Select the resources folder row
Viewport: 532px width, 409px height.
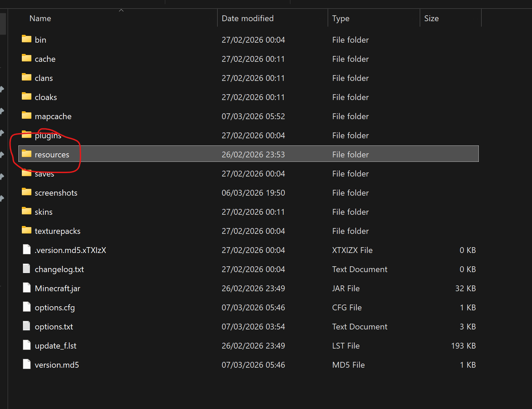click(x=249, y=154)
